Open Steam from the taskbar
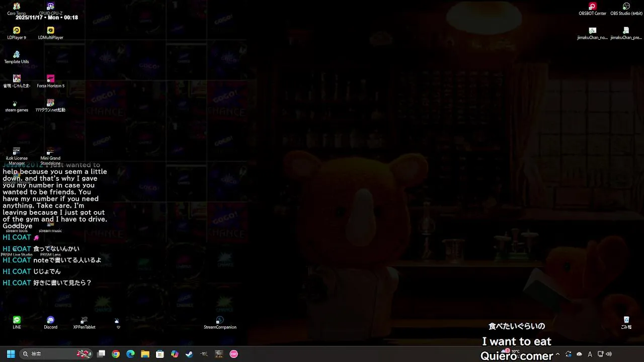Image resolution: width=644 pixels, height=362 pixels. point(189,354)
